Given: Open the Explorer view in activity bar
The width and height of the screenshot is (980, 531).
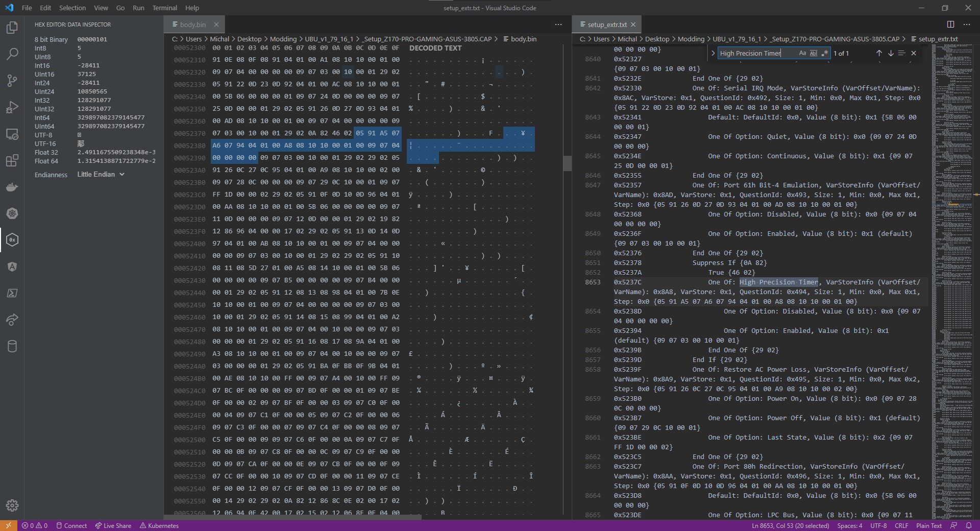Looking at the screenshot, I should click(12, 28).
